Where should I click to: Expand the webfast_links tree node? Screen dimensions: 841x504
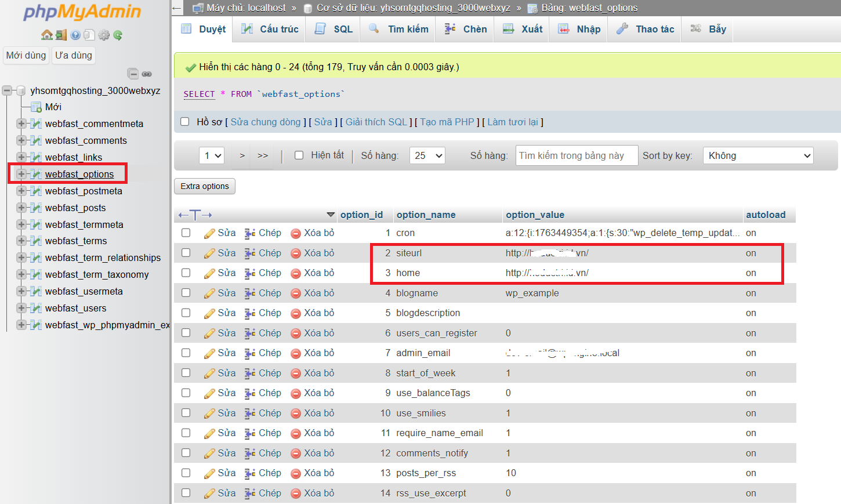[21, 157]
